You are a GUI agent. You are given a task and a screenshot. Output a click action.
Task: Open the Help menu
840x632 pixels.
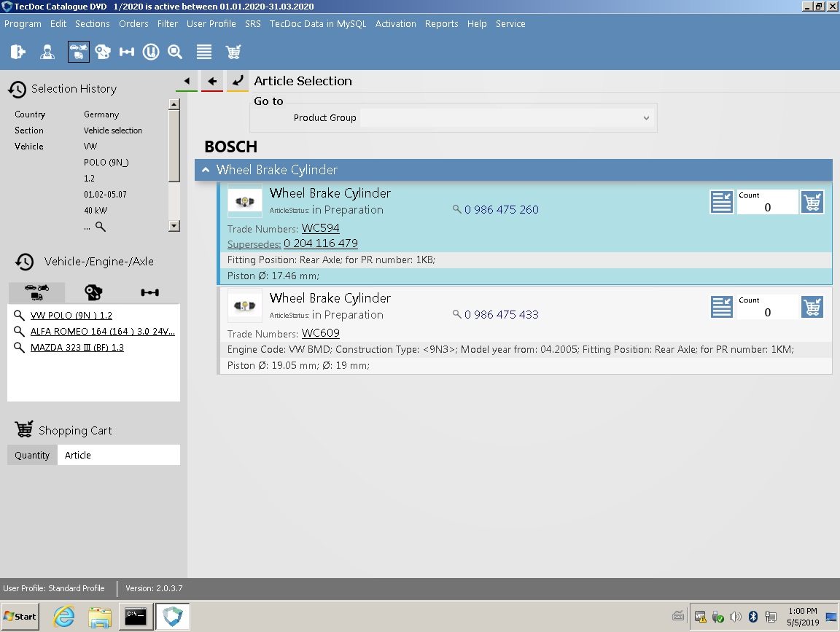tap(477, 23)
